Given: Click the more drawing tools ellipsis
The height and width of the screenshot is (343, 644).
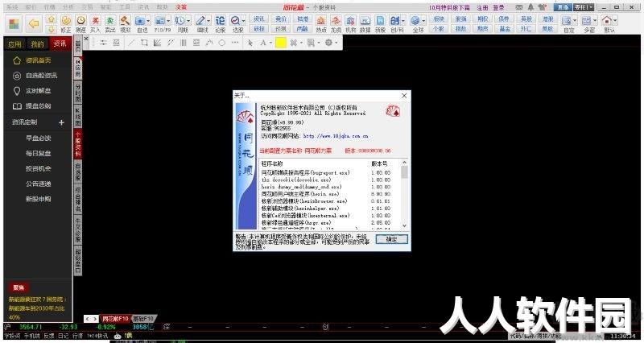Looking at the screenshot, I should pyautogui.click(x=235, y=43).
